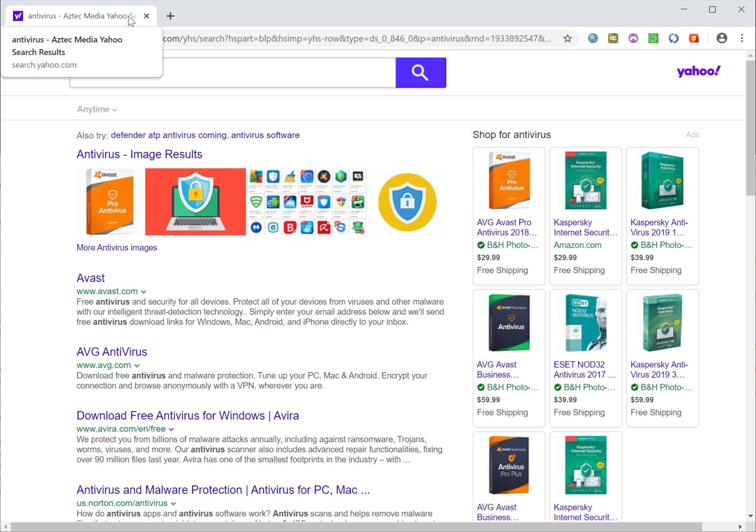Open the Chrome profile account icon
Image resolution: width=756 pixels, height=532 pixels.
722,38
